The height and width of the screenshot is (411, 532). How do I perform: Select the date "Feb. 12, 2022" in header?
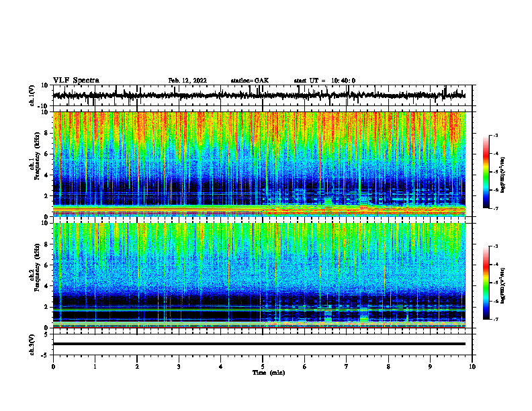[x=187, y=81]
